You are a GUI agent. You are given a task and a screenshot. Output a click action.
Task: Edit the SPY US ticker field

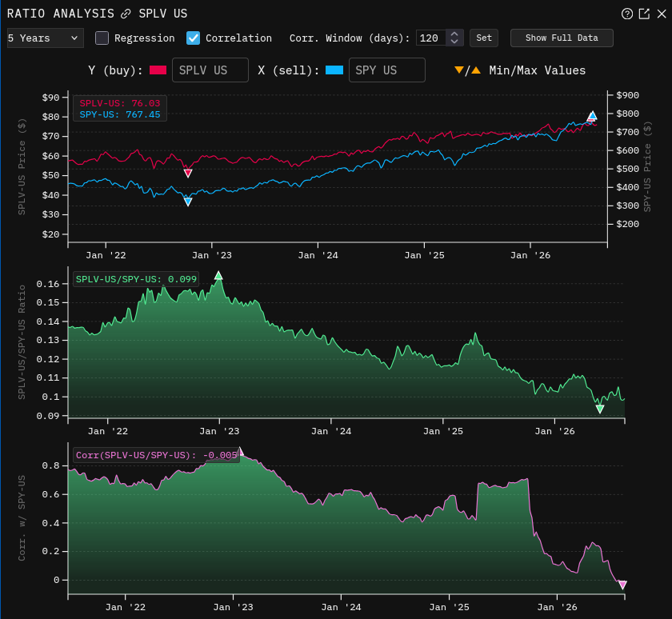click(387, 70)
